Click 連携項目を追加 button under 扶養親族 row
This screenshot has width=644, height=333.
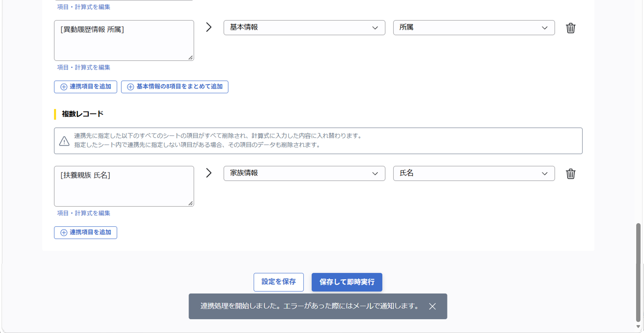click(85, 232)
